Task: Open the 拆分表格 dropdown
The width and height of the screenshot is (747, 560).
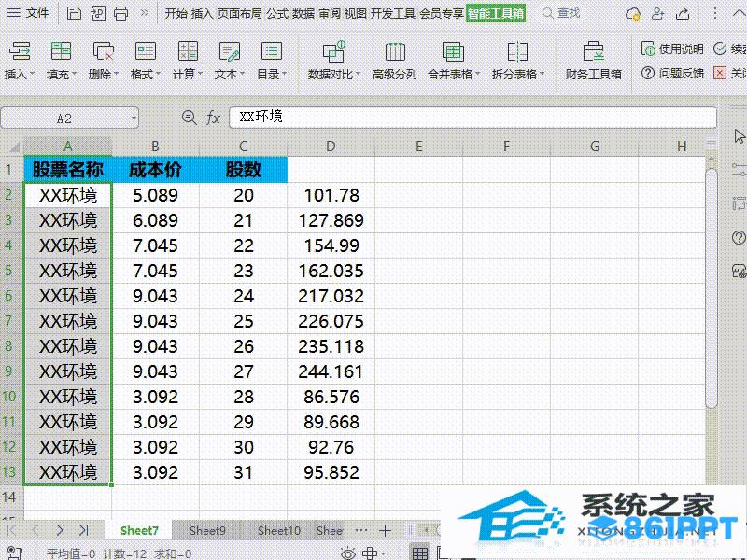Action: click(x=517, y=61)
